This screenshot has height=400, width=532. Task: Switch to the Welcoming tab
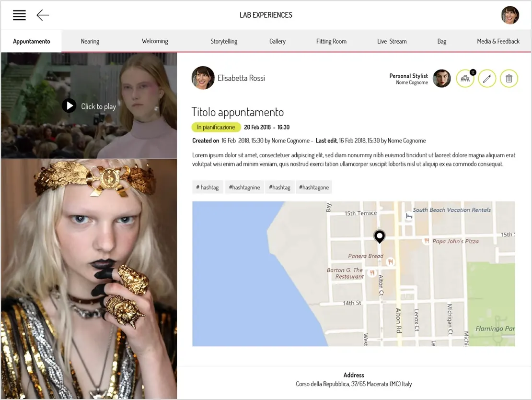[x=155, y=41]
